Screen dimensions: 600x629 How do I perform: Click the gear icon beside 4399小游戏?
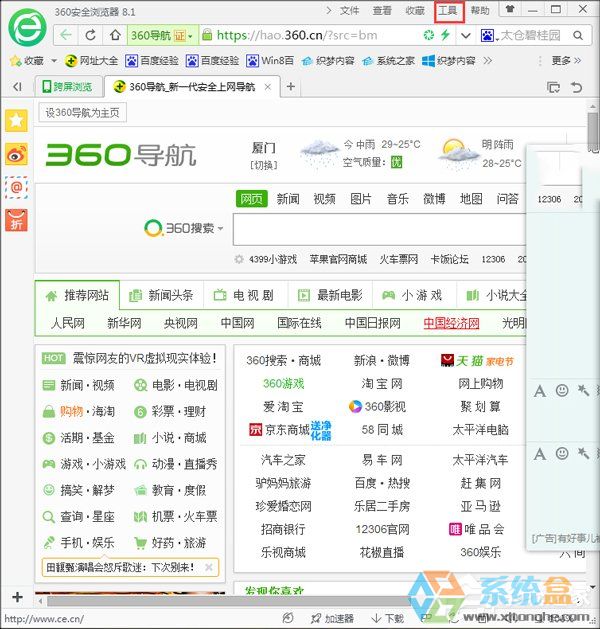tap(239, 259)
